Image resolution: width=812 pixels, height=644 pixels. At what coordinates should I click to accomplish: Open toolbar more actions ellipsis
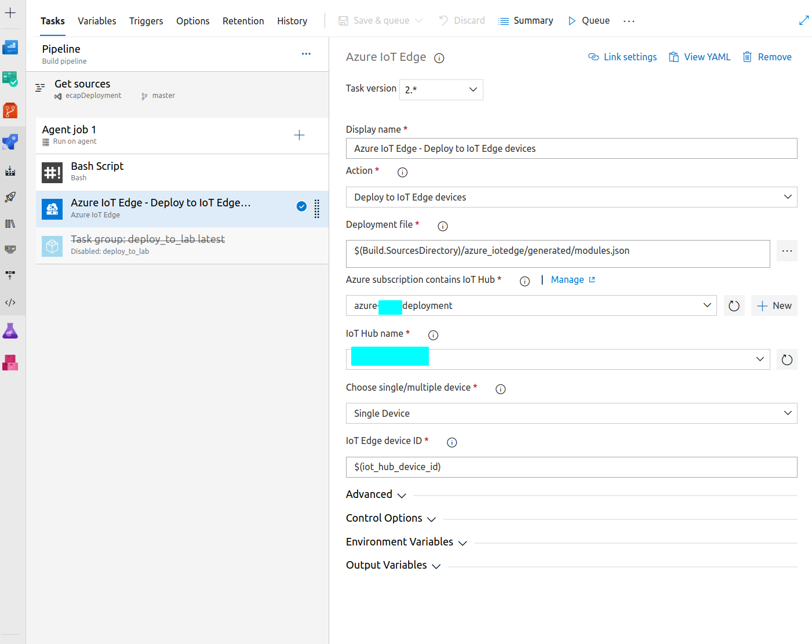(629, 21)
